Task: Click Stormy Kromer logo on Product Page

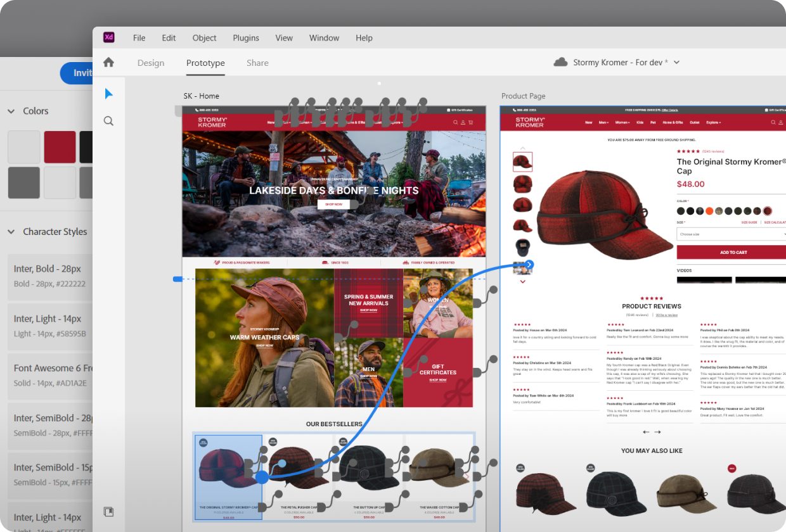Action: pyautogui.click(x=530, y=122)
